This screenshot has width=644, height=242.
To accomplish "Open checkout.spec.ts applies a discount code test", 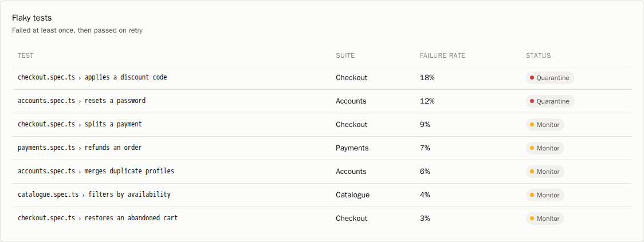I will pos(92,77).
